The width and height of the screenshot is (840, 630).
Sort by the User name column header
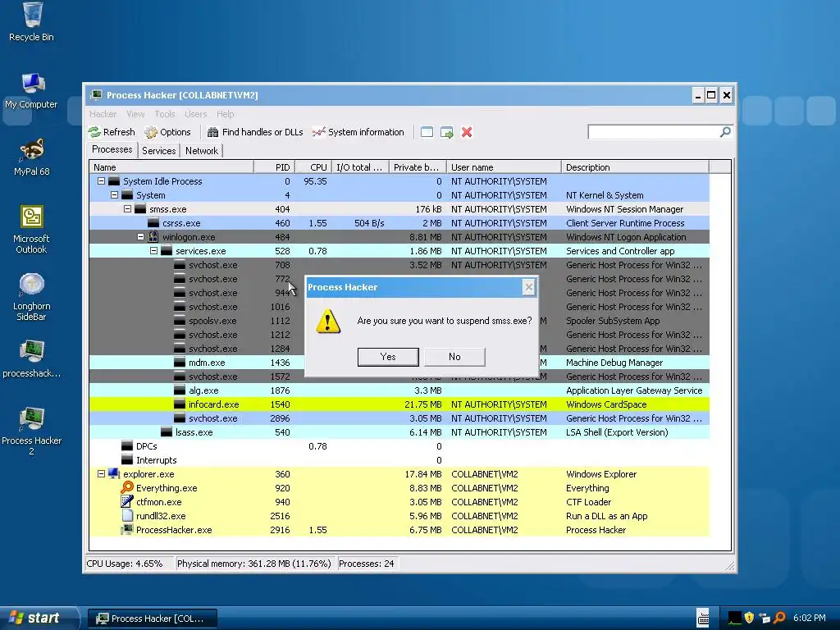tap(504, 167)
